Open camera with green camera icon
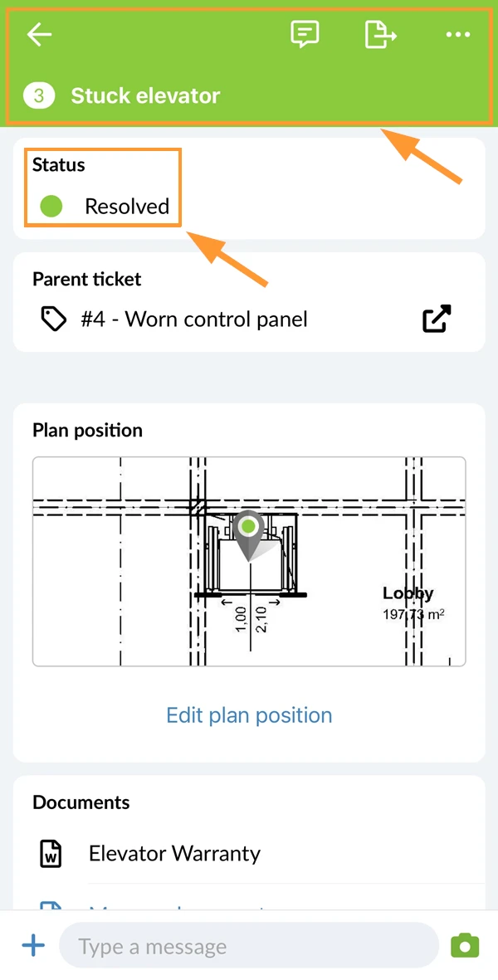 (x=465, y=945)
